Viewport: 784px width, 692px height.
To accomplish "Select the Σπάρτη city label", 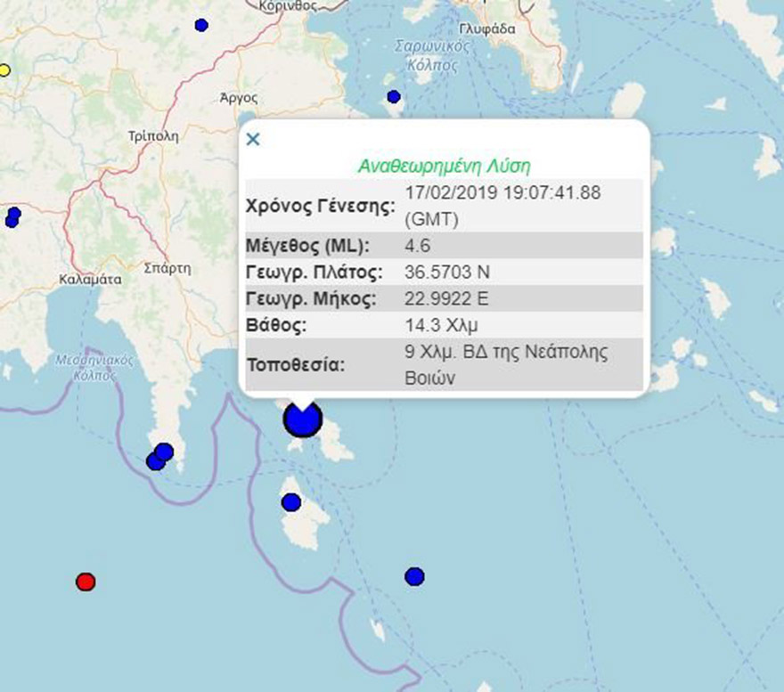I will point(165,266).
